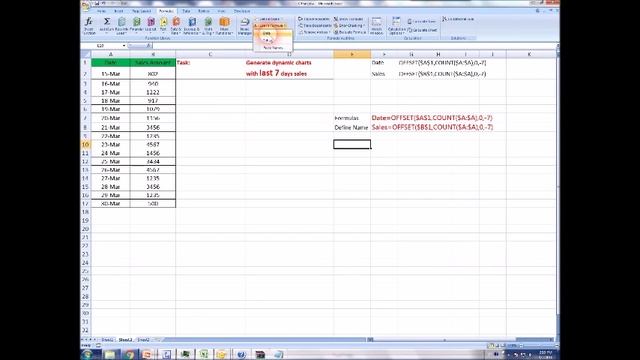Open the Name Box dropdown arrow
The width and height of the screenshot is (640, 360).
click(x=124, y=46)
